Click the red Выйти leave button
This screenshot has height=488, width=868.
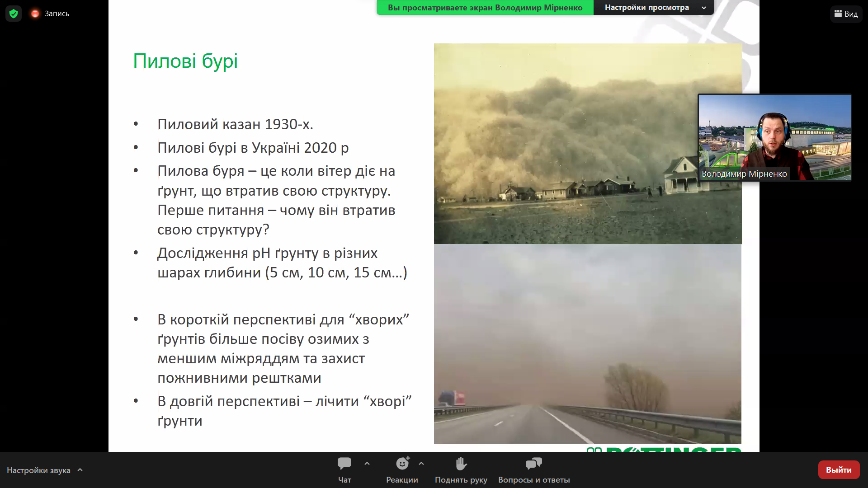pos(839,470)
